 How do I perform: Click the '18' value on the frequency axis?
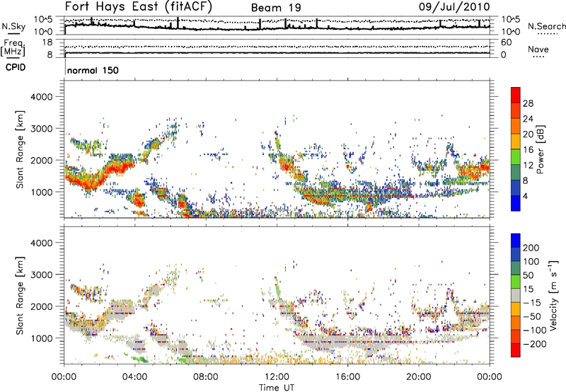[x=47, y=42]
